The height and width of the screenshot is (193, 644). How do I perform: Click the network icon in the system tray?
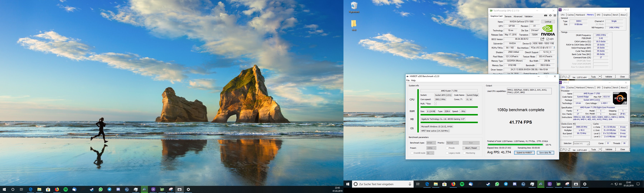click(x=616, y=184)
